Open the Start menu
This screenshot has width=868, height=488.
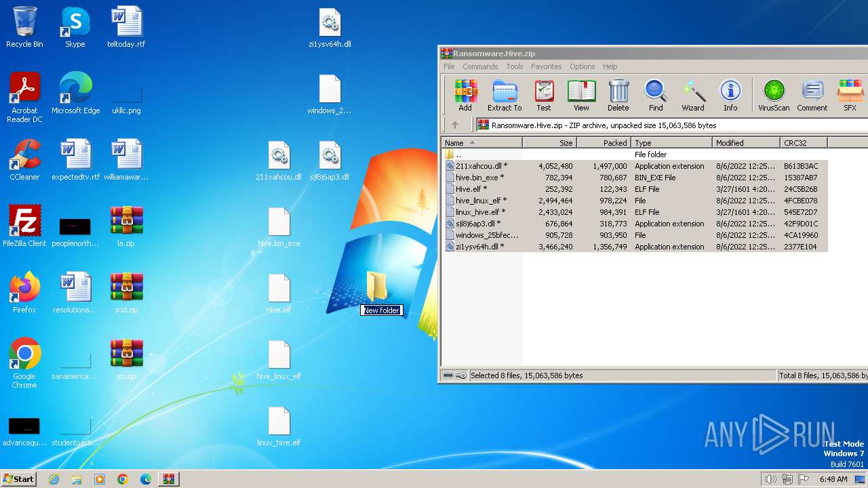tap(18, 479)
